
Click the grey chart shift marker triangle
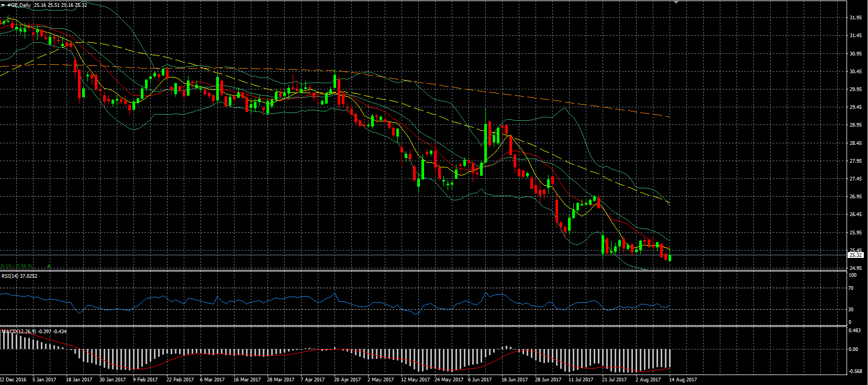pos(676,2)
